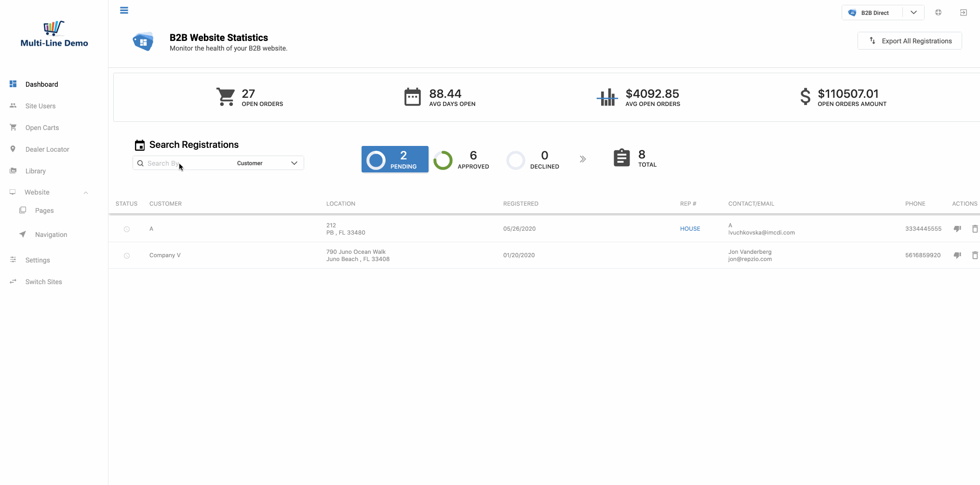The image size is (980, 485).
Task: Filter by Declined registrations
Action: click(x=533, y=160)
